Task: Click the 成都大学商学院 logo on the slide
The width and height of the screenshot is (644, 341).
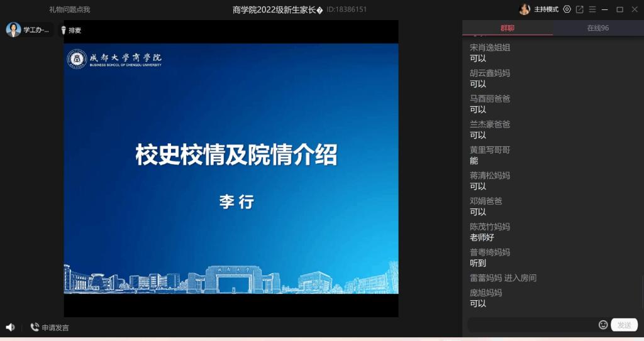Action: [x=114, y=58]
